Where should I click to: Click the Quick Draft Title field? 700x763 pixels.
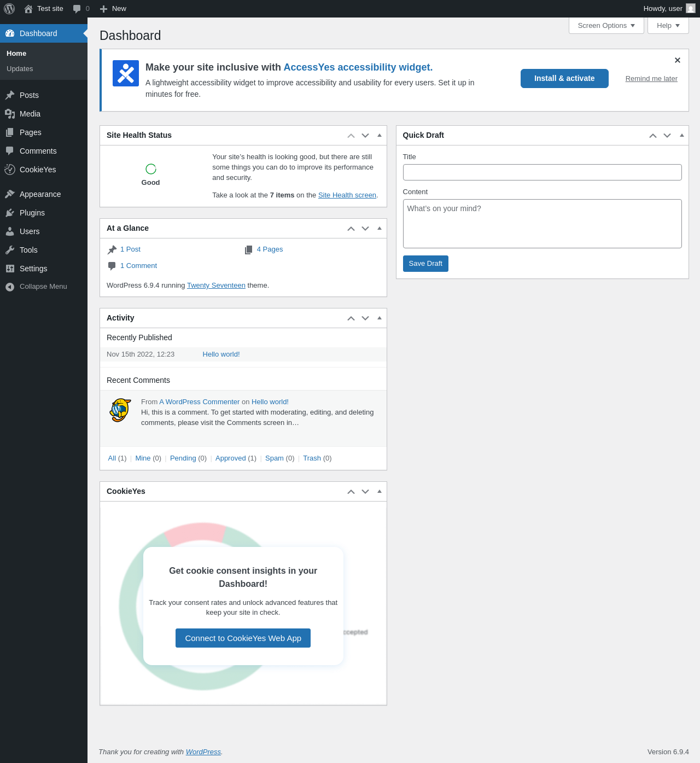click(x=542, y=172)
